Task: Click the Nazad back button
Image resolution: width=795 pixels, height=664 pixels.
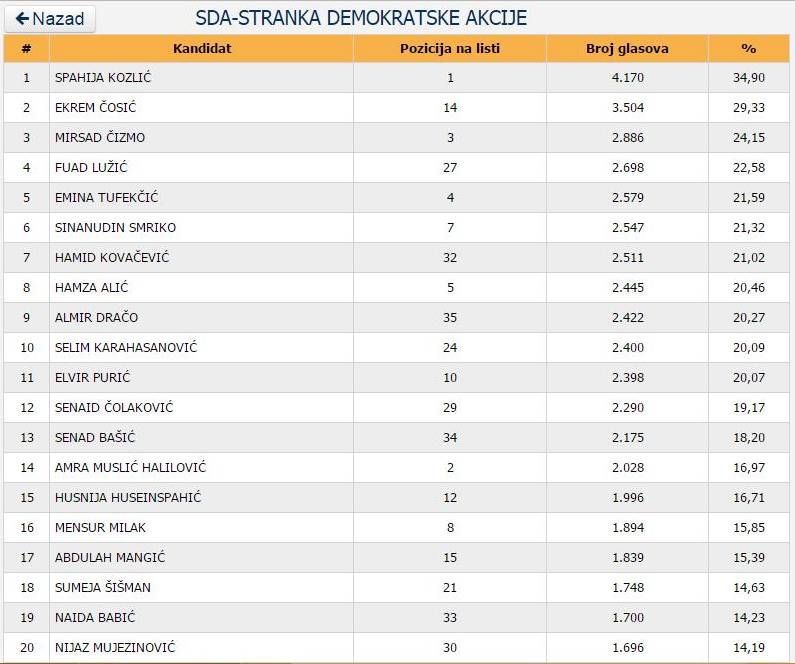Action: point(50,19)
